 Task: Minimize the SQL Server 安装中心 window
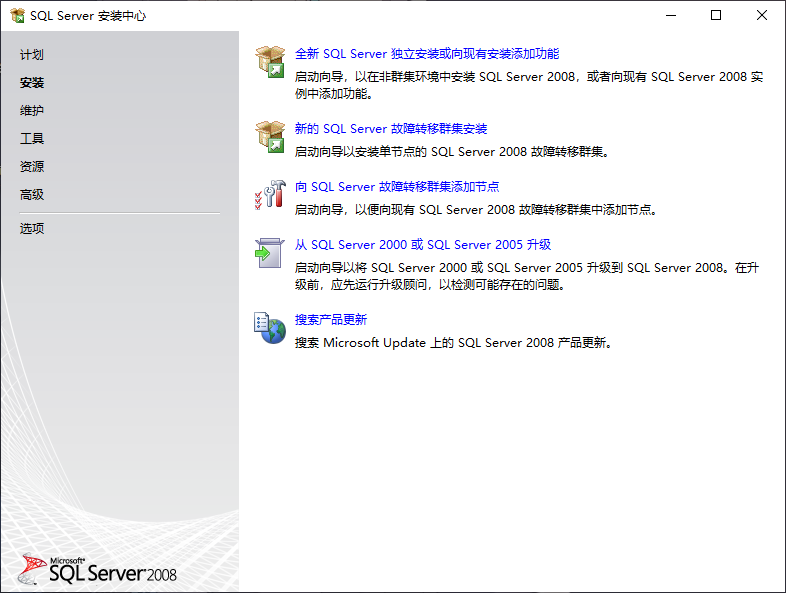671,16
